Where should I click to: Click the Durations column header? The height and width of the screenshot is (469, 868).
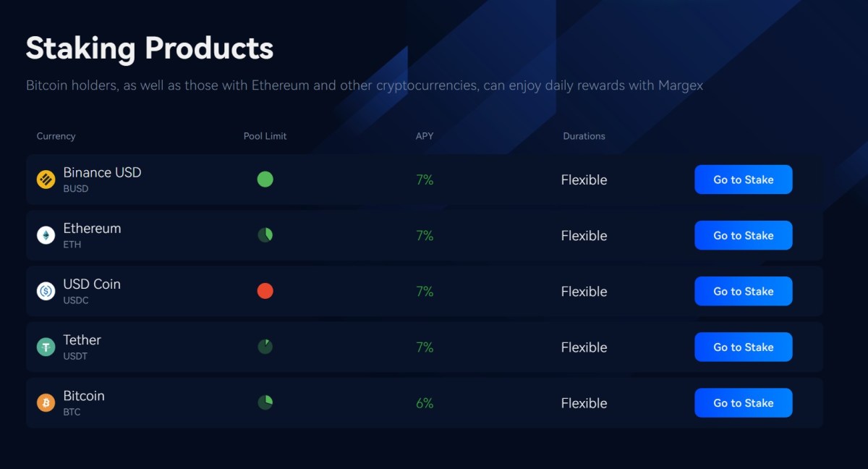click(x=584, y=136)
